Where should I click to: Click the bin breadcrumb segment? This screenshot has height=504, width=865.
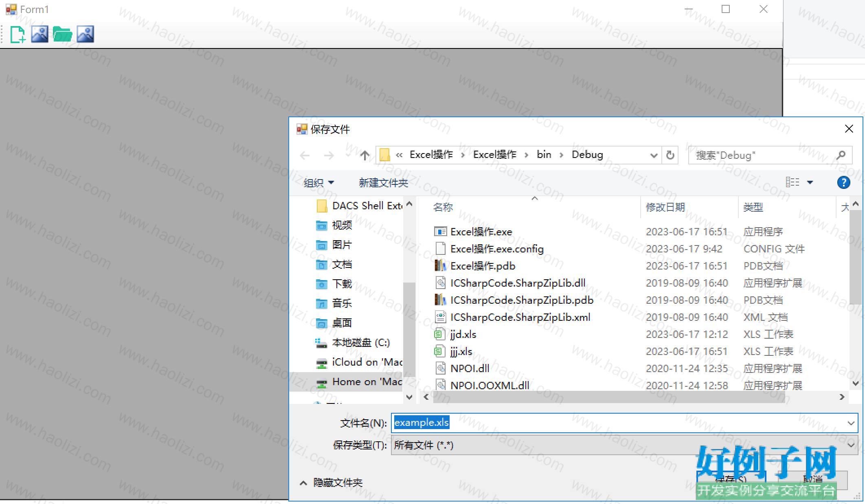tap(544, 155)
